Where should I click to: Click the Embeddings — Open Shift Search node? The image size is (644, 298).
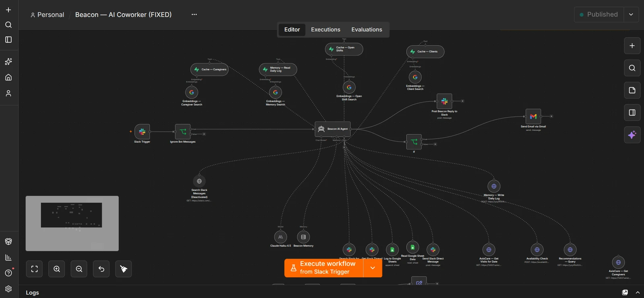pos(349,87)
